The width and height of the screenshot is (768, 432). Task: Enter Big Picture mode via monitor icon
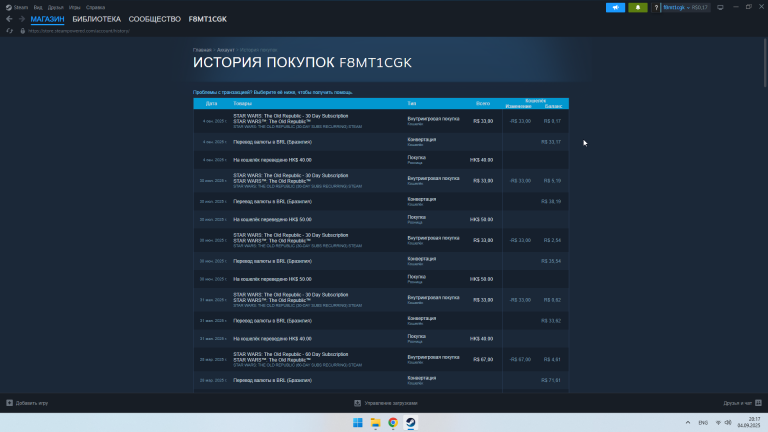tap(720, 7)
